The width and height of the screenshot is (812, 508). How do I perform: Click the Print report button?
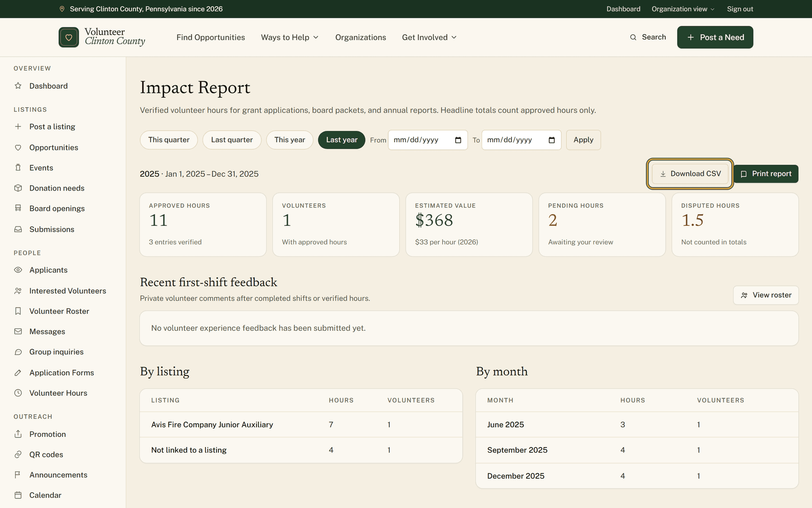click(766, 174)
